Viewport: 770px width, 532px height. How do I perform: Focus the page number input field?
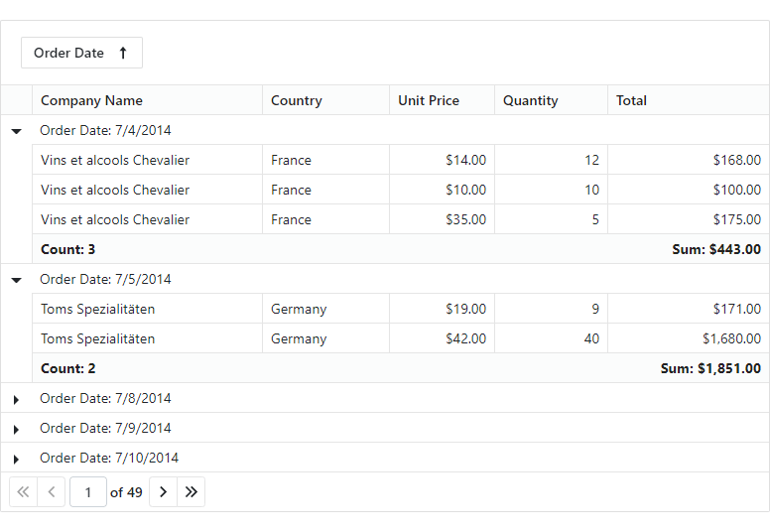coord(88,492)
